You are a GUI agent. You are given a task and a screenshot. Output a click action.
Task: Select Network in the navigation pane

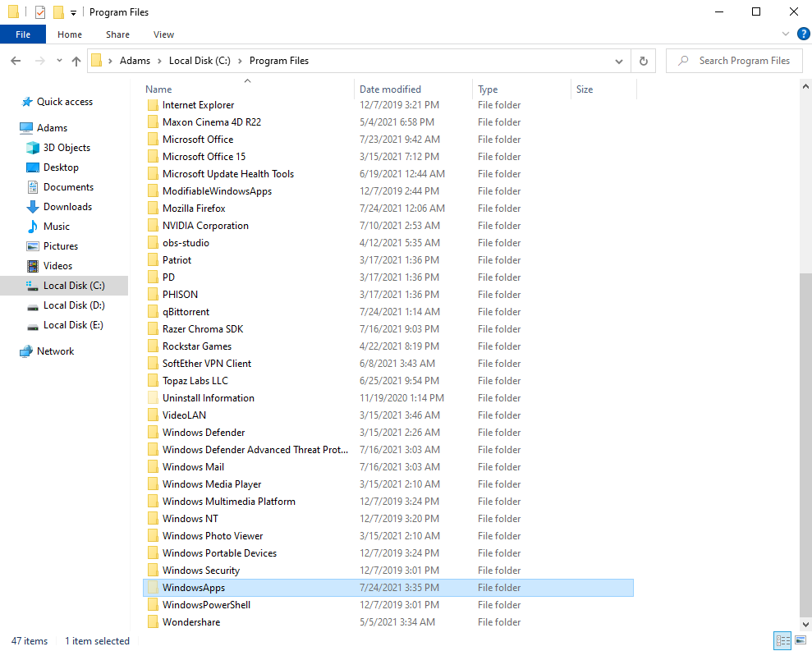[x=55, y=351]
